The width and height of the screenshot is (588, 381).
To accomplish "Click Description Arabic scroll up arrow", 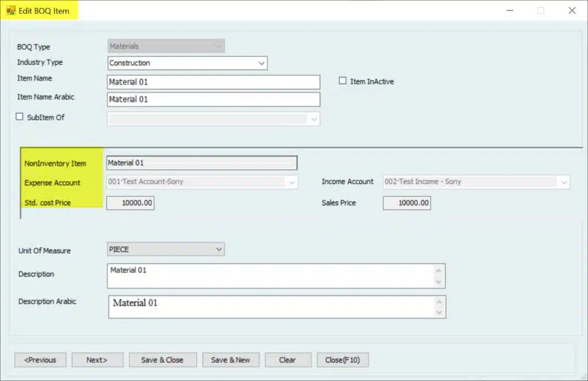I will click(x=439, y=302).
